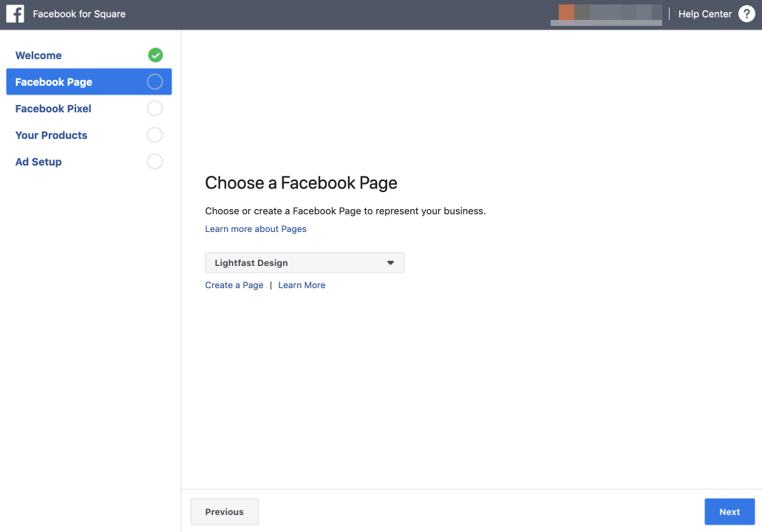Open the Help Center link text

coord(704,14)
